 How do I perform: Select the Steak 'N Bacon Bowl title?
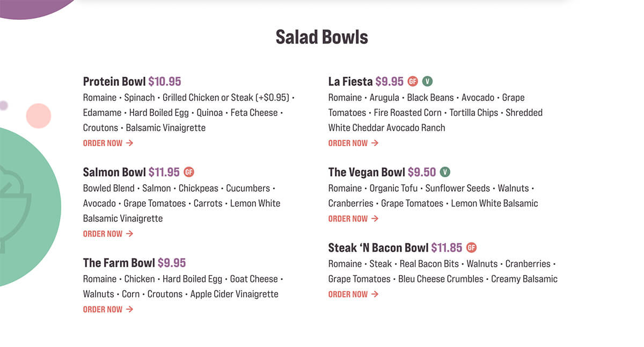[x=378, y=248]
